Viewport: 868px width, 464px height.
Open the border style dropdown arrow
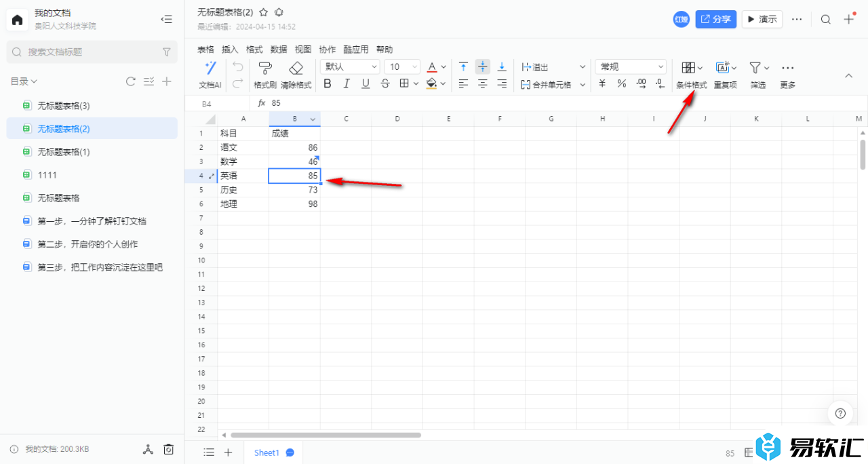click(415, 83)
